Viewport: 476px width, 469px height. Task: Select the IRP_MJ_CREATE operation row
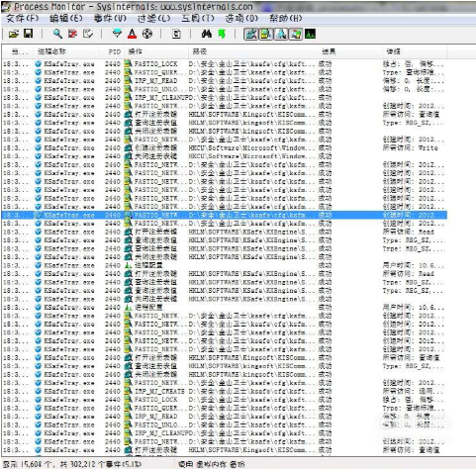[x=225, y=391]
